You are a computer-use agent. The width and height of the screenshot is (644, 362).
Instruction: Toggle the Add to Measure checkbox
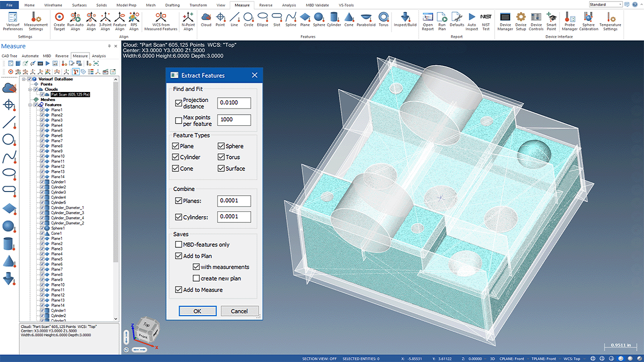(x=179, y=290)
